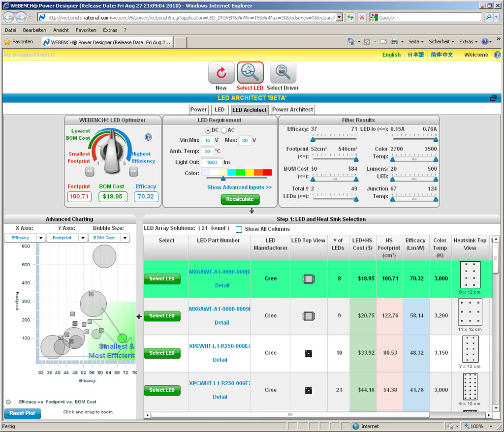504x432 pixels.
Task: Open the Y Axis Footprint dropdown
Action: tap(66, 238)
